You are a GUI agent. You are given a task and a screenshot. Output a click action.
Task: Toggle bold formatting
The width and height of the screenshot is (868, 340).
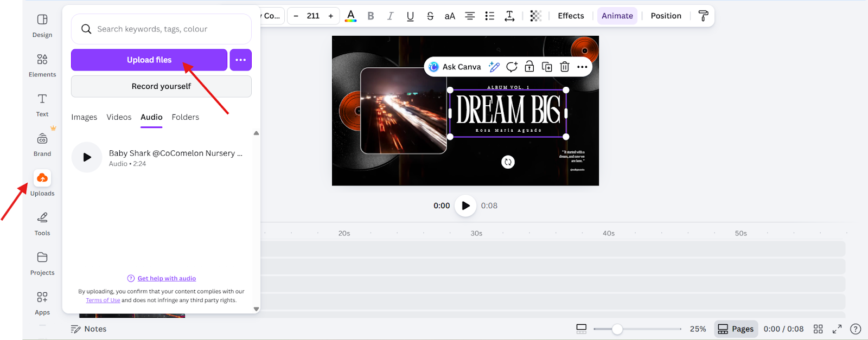pyautogui.click(x=371, y=16)
